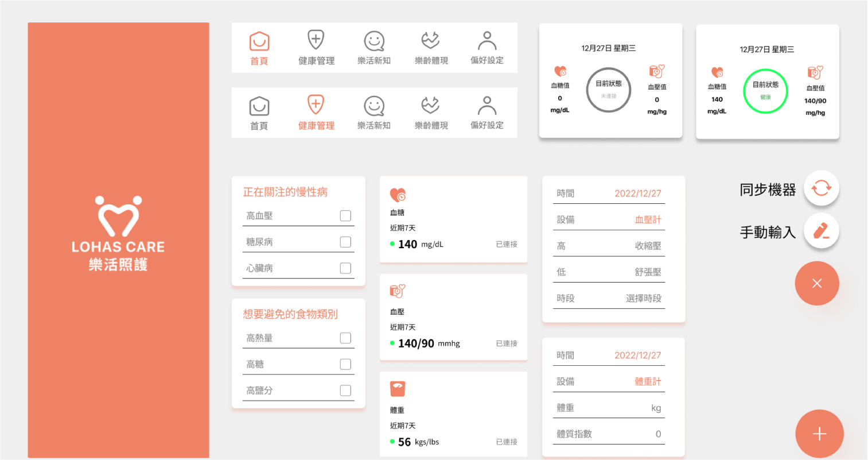Click 12月27日 星期三 date on 健康 card
Image resolution: width=868 pixels, height=460 pixels.
767,49
